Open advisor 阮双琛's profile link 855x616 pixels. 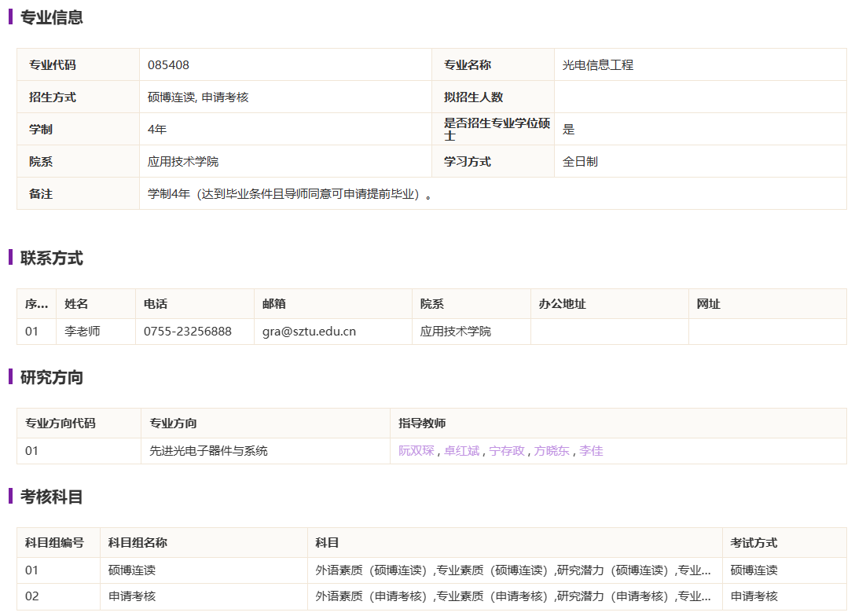pos(416,451)
